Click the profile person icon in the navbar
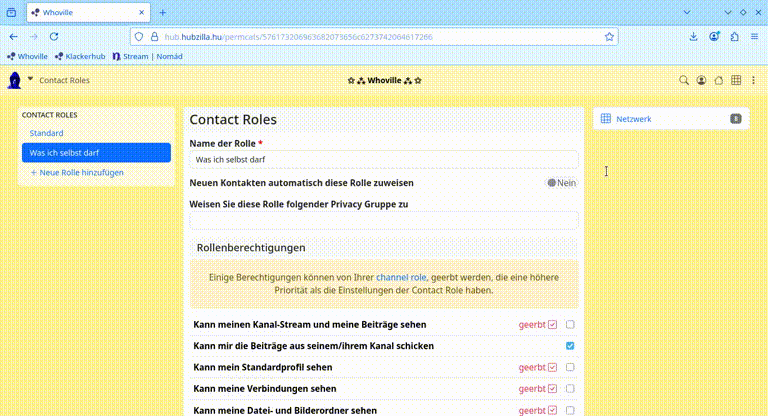Viewport: 768px width, 416px height. (701, 80)
